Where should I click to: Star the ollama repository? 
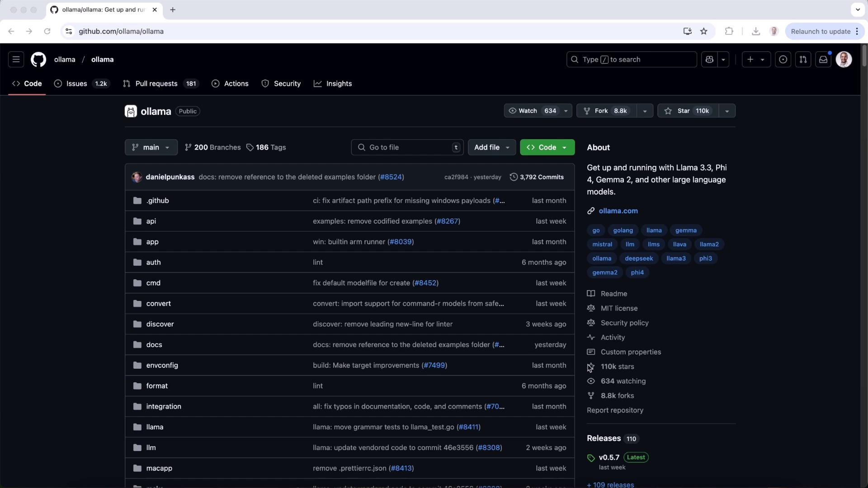tap(688, 111)
